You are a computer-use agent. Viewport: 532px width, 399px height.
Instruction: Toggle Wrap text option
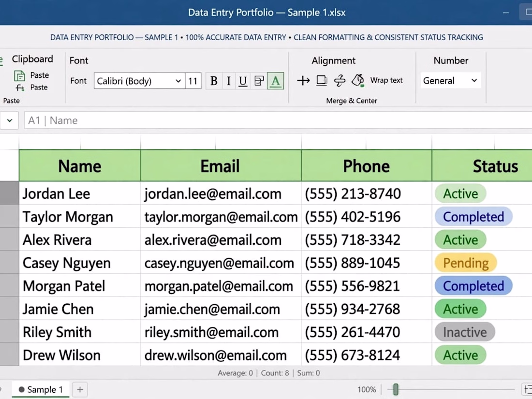click(386, 80)
